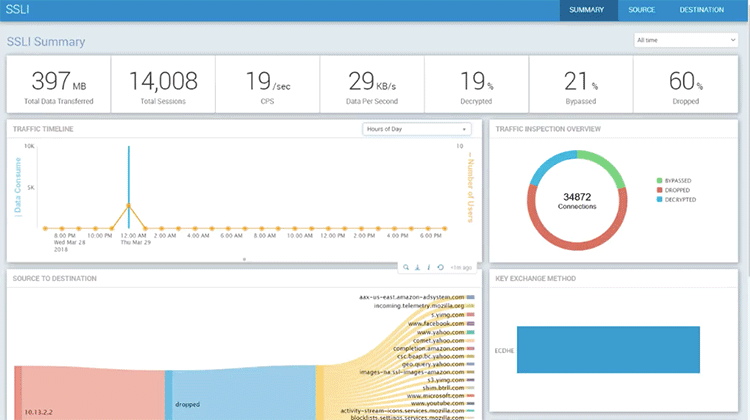Viewport: 750px width, 420px height.
Task: Select www.yahoo.com destination
Action: click(x=441, y=332)
